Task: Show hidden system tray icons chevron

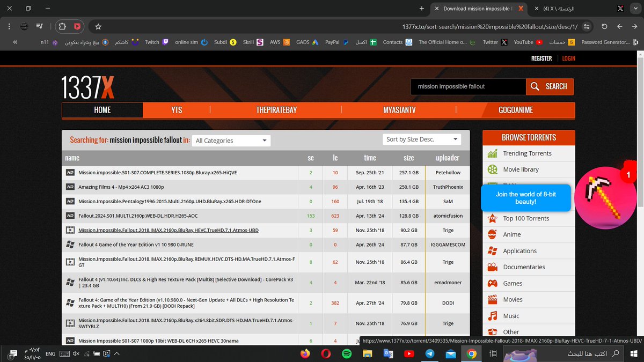Action: (116, 353)
